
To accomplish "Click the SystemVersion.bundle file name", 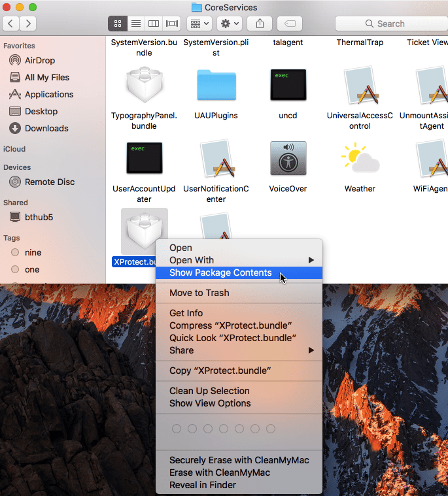I will coord(144,48).
